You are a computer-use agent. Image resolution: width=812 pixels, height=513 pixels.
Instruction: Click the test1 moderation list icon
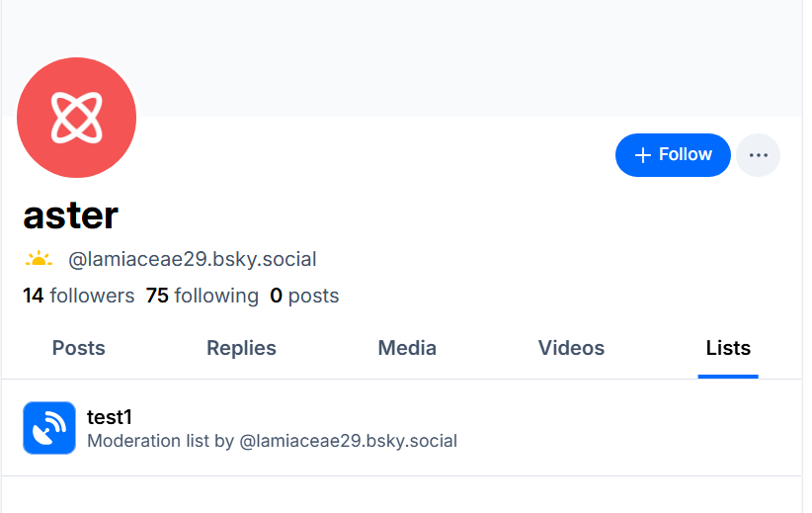tap(49, 428)
